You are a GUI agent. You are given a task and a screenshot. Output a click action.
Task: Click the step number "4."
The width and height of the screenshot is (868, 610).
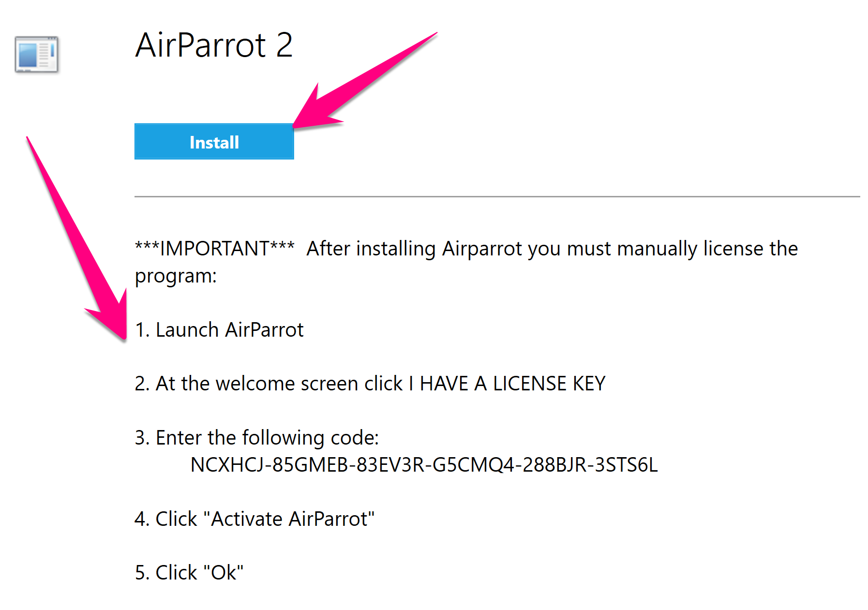pyautogui.click(x=142, y=519)
